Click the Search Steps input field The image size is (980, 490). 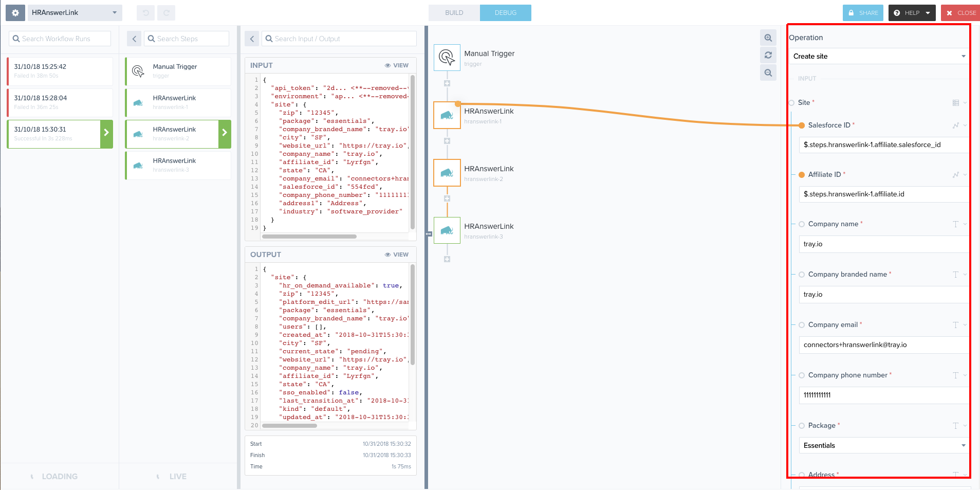click(x=187, y=38)
